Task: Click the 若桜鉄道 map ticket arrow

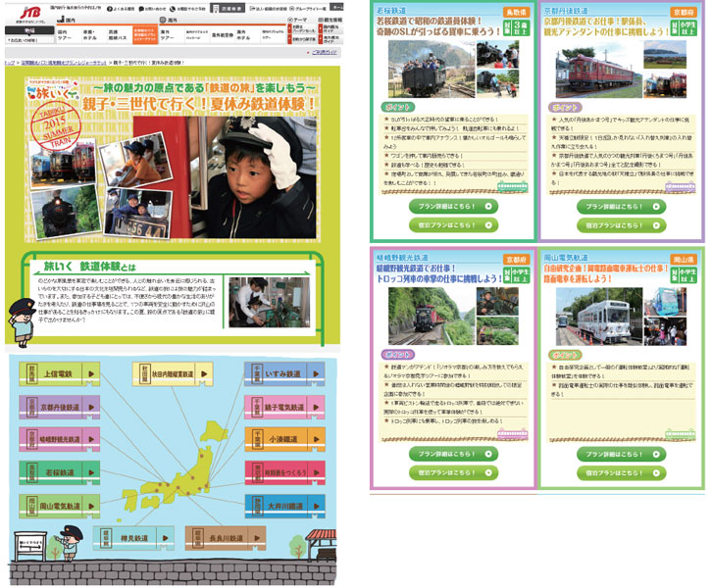Action: (x=91, y=472)
